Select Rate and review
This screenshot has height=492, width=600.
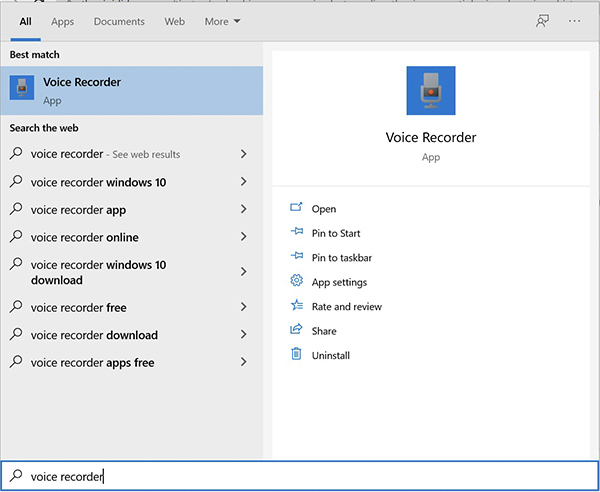347,306
